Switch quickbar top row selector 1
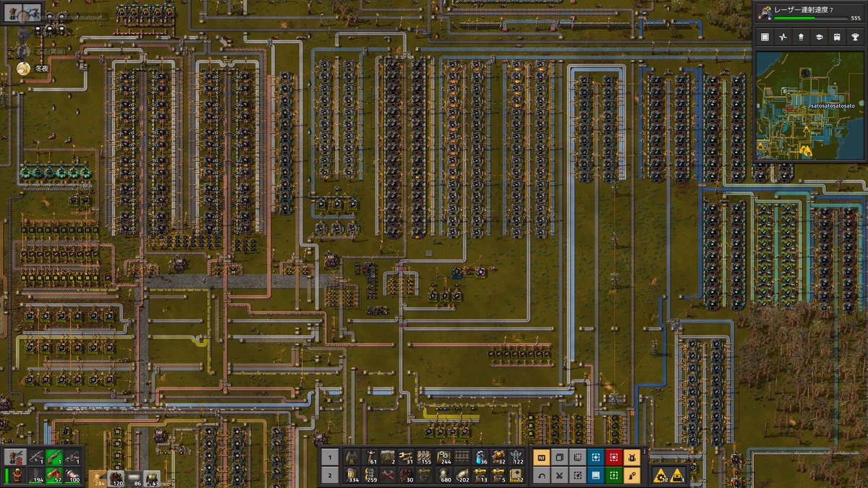The image size is (868, 488). (330, 457)
